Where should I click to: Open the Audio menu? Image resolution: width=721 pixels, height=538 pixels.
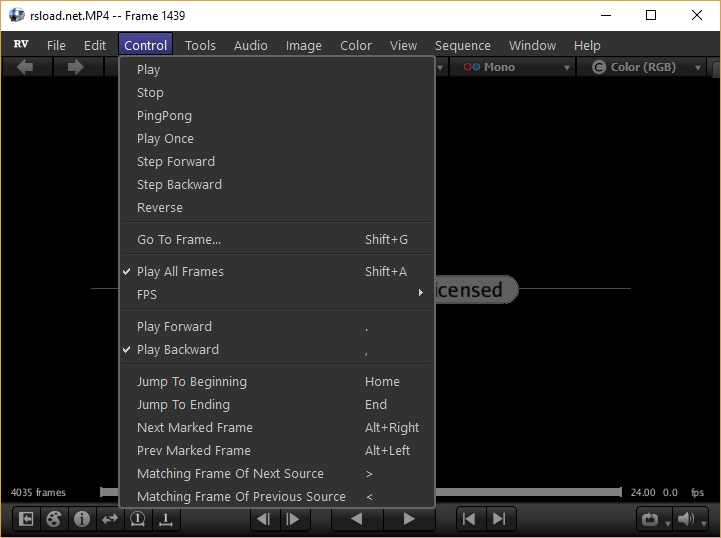[251, 45]
